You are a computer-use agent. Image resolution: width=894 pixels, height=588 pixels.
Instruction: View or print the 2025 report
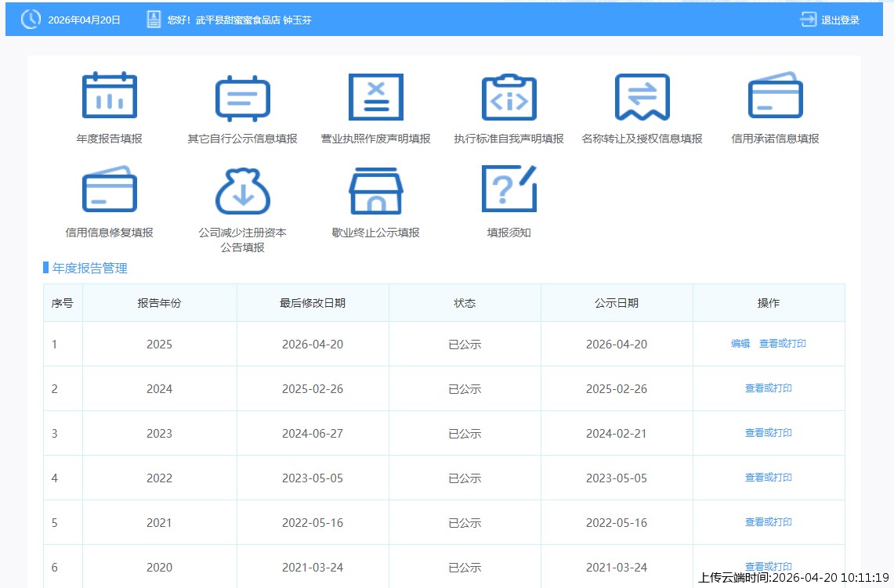pyautogui.click(x=782, y=344)
